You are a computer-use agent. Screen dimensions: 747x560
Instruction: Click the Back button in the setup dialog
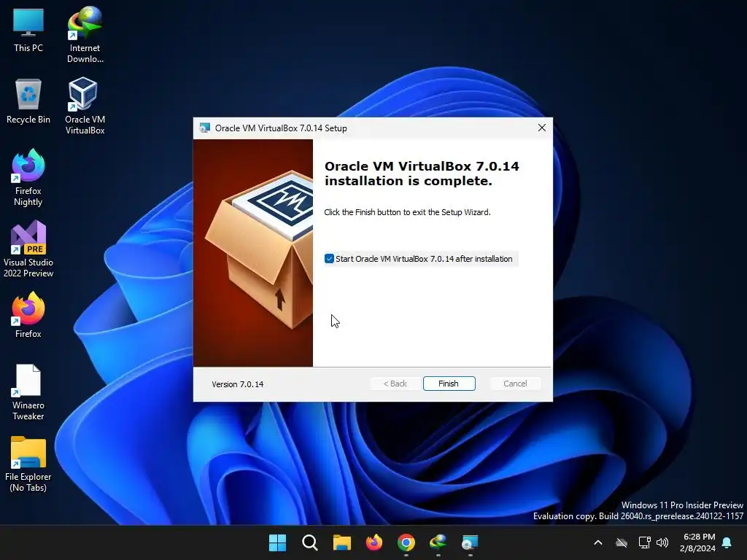(x=395, y=384)
